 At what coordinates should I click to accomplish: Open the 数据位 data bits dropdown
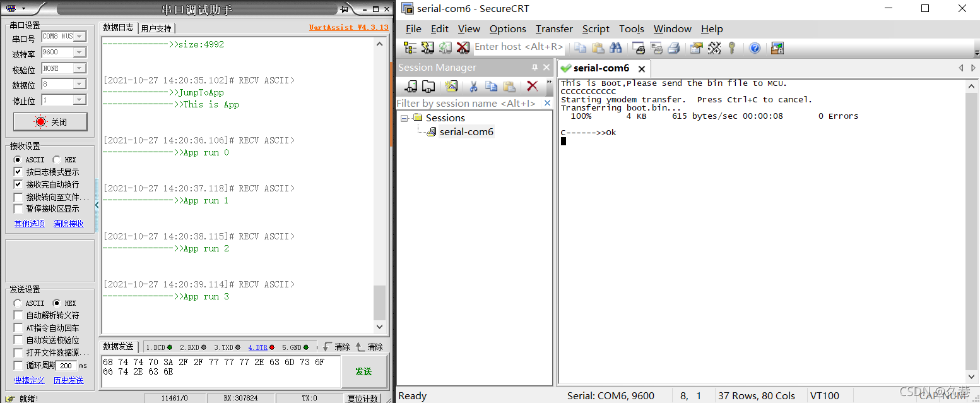80,84
